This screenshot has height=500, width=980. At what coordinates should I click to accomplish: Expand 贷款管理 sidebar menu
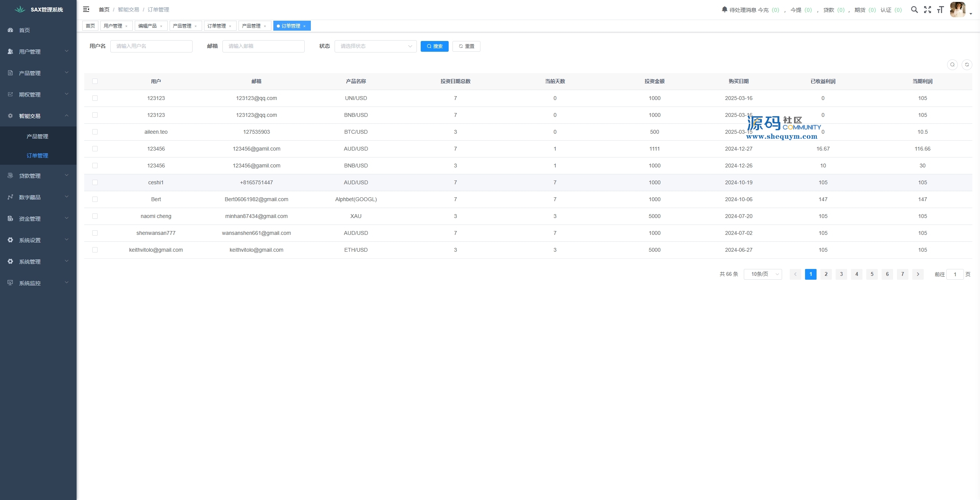pos(38,176)
